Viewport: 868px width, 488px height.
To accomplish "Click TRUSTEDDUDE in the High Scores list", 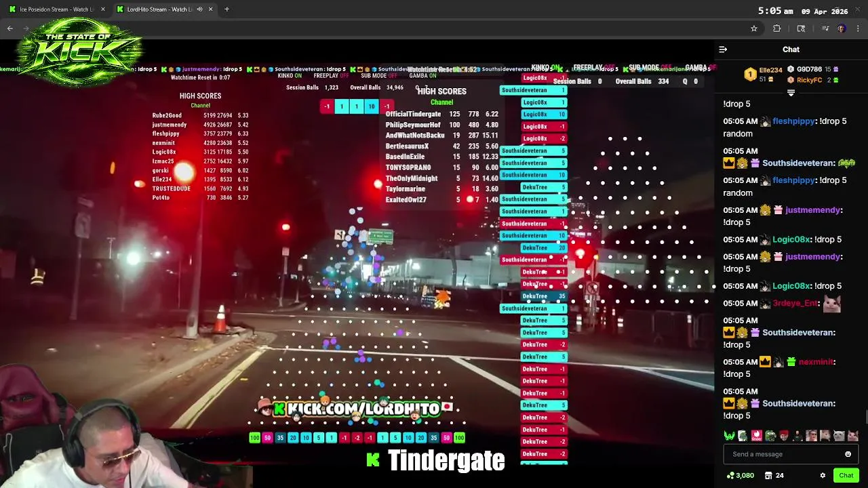I will coord(171,188).
